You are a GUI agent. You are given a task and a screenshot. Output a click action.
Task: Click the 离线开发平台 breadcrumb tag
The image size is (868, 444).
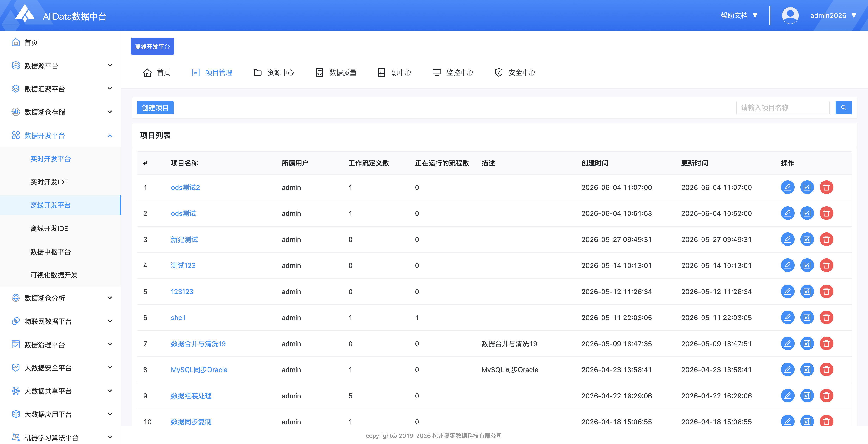click(x=152, y=46)
